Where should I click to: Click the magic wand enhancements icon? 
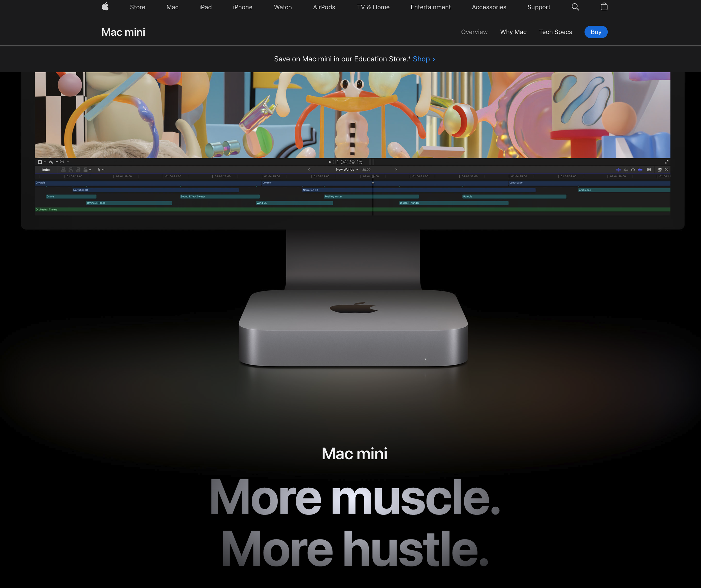point(51,162)
